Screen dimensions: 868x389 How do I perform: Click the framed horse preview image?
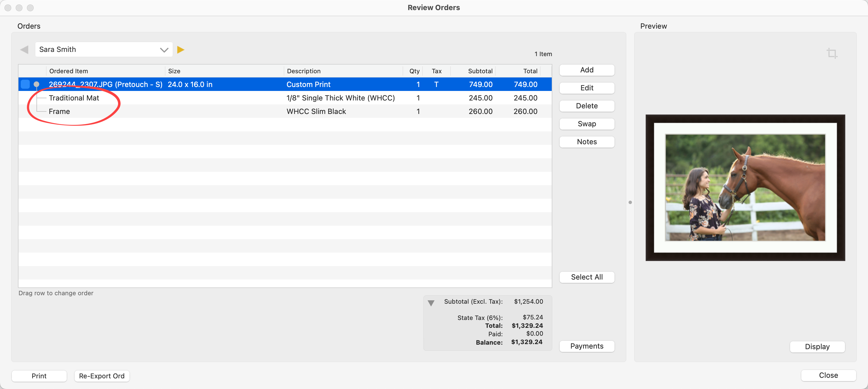click(745, 187)
